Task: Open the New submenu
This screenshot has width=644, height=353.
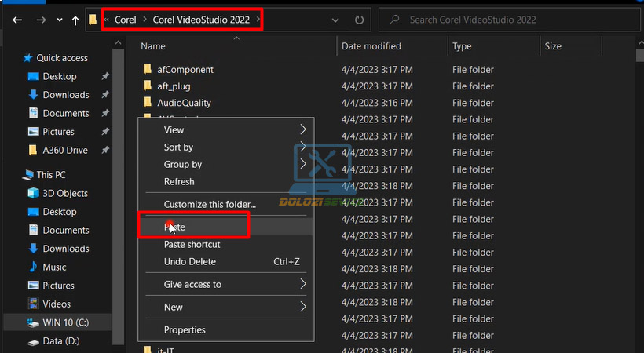Action: 226,307
